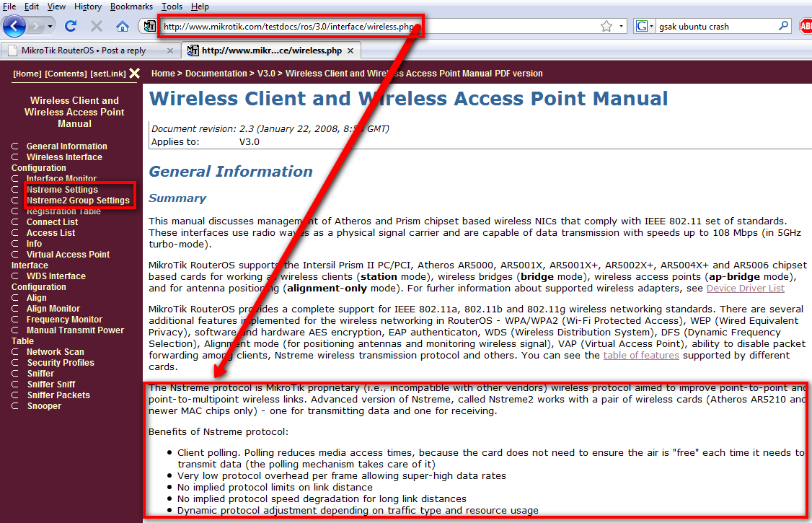
Task: Click the [setLink] sidebar link
Action: 108,74
